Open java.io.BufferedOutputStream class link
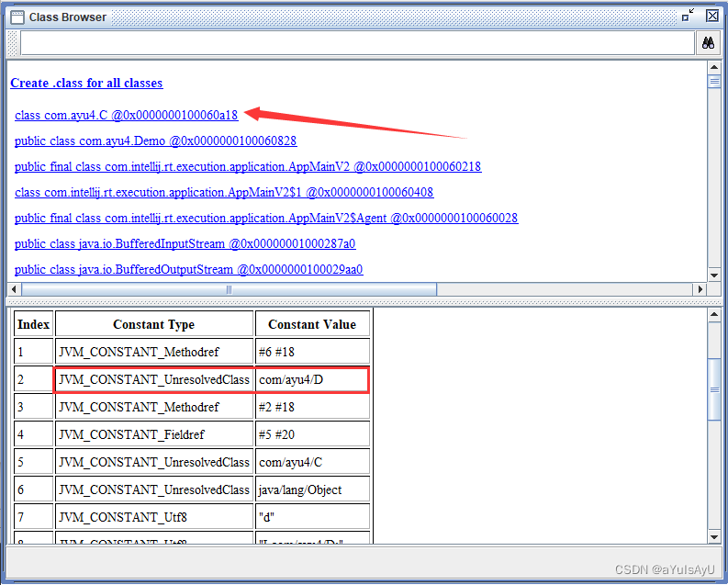The width and height of the screenshot is (728, 585). pyautogui.click(x=188, y=269)
